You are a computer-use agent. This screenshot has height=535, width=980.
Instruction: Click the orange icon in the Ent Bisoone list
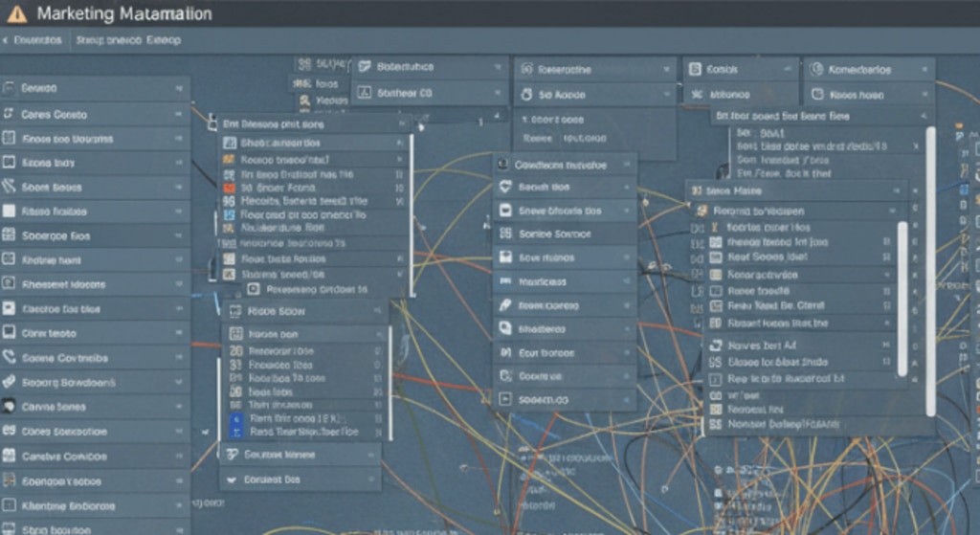point(229,189)
